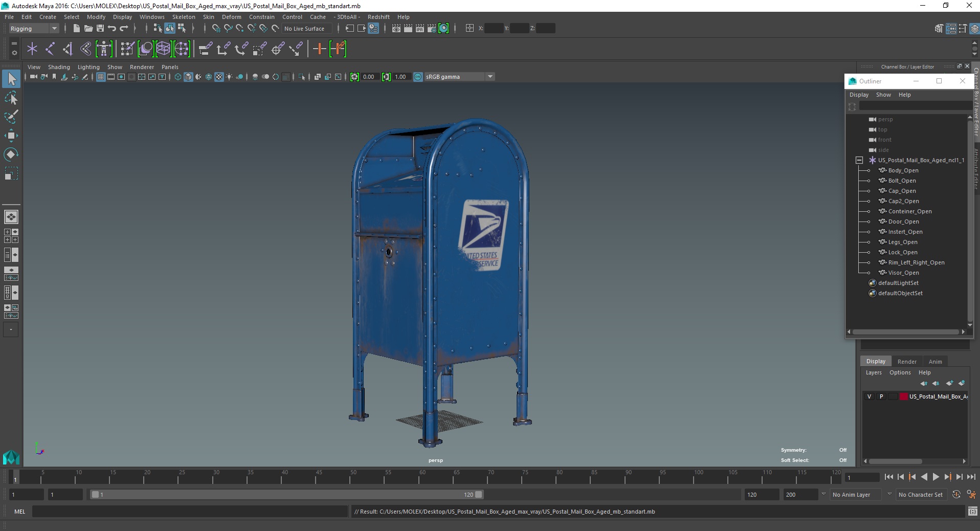This screenshot has width=980, height=531.
Task: Click play backwards button
Action: [924, 477]
